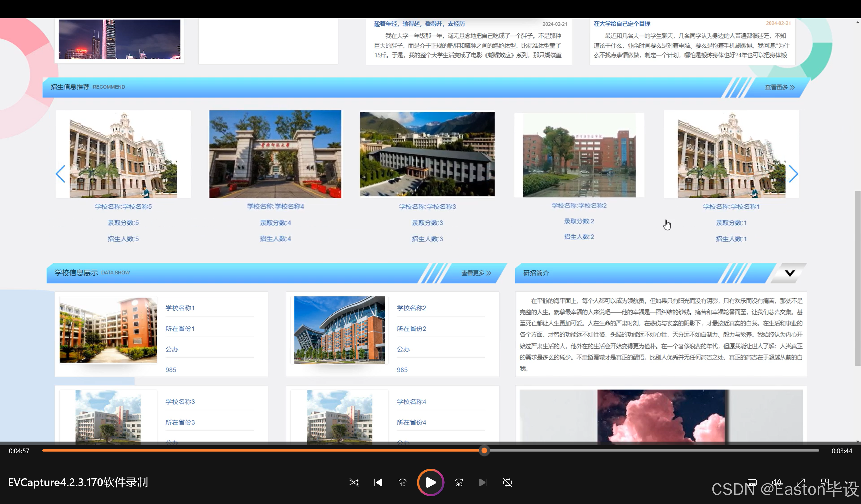Enter fullscreen mode

pos(801,482)
